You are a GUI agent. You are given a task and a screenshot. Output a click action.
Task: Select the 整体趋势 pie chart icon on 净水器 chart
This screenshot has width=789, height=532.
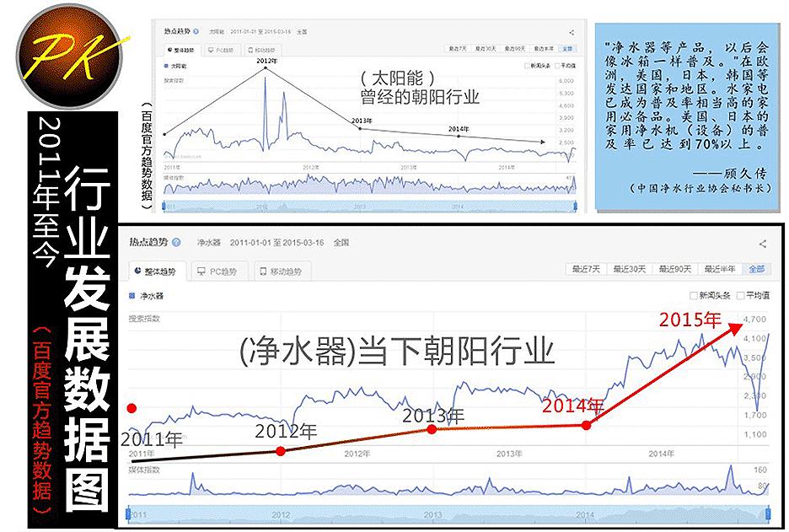[137, 269]
